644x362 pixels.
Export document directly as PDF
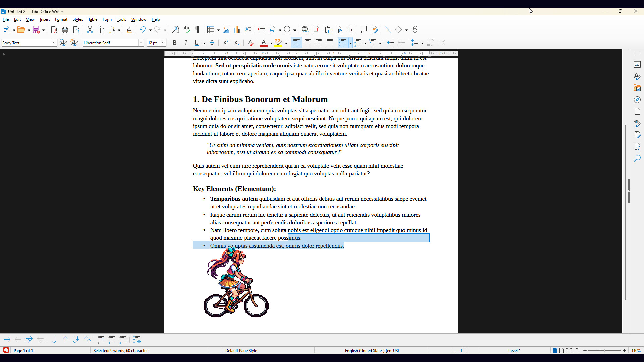(x=54, y=29)
